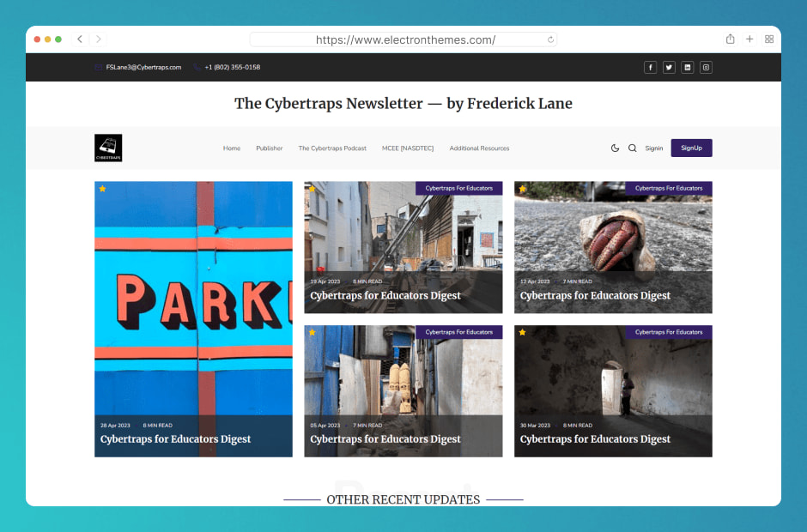Open the Additional Resources menu item
The image size is (807, 532).
(479, 148)
